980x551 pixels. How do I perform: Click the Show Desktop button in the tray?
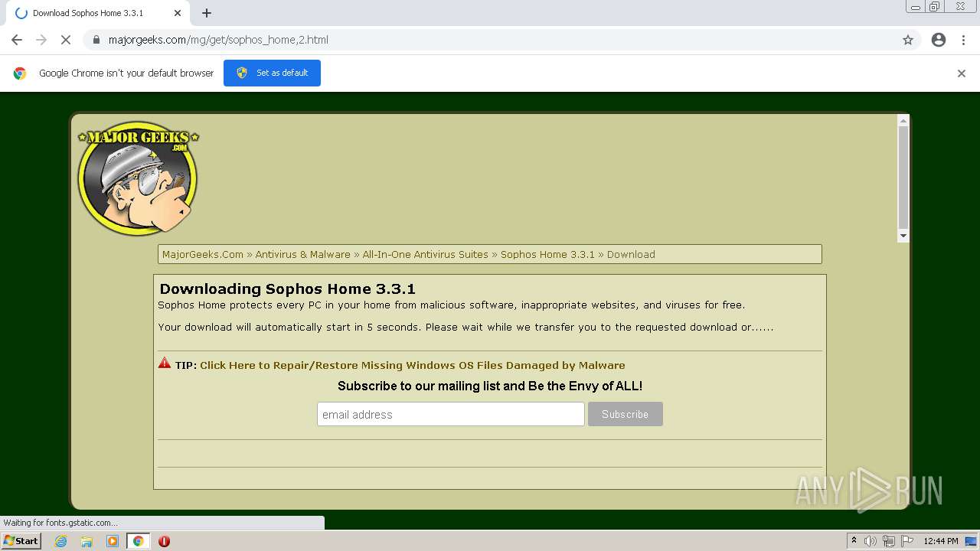coord(971,541)
